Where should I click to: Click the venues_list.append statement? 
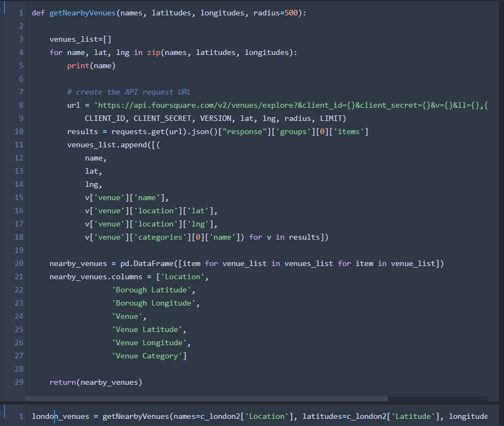coord(109,145)
